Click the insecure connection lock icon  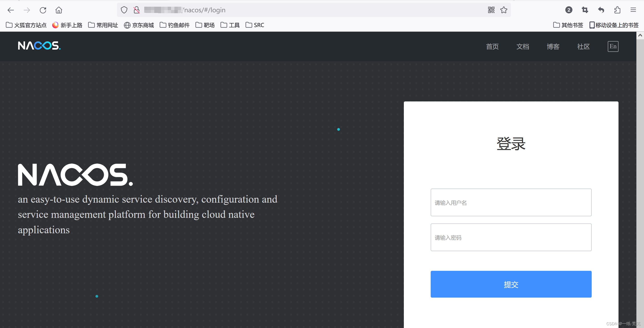pos(136,10)
